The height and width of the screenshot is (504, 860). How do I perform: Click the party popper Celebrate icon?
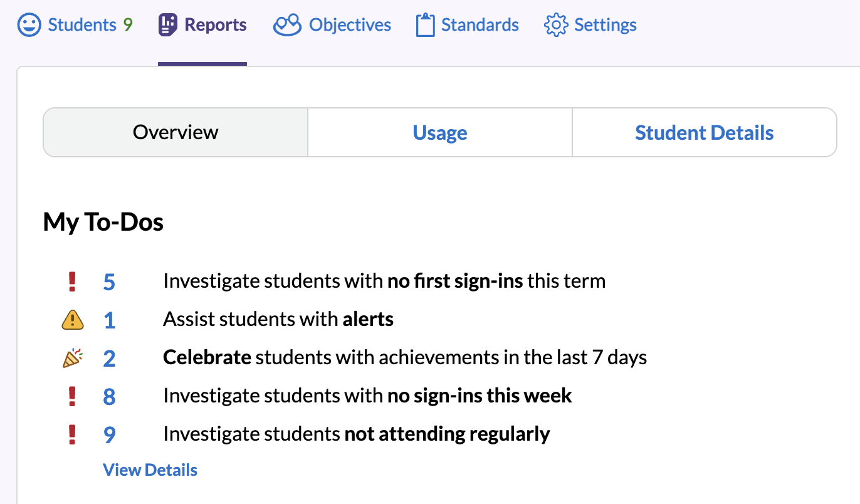click(73, 358)
